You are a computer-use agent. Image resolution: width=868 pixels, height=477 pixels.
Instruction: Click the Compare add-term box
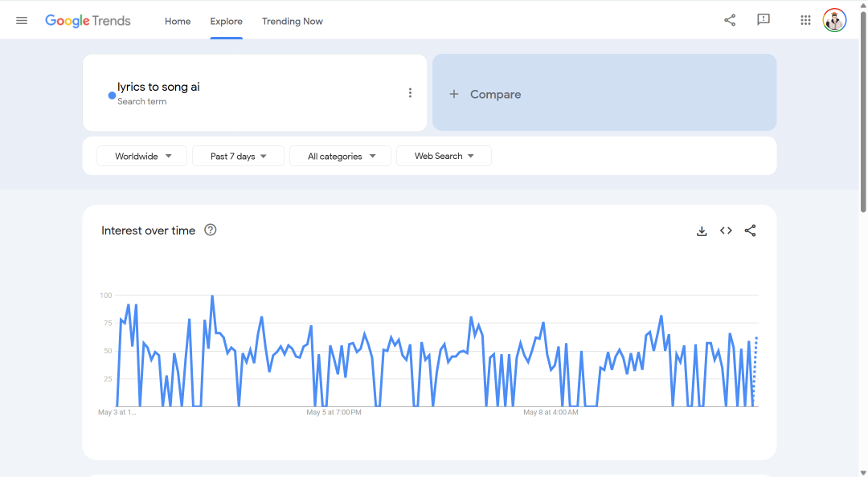[604, 92]
